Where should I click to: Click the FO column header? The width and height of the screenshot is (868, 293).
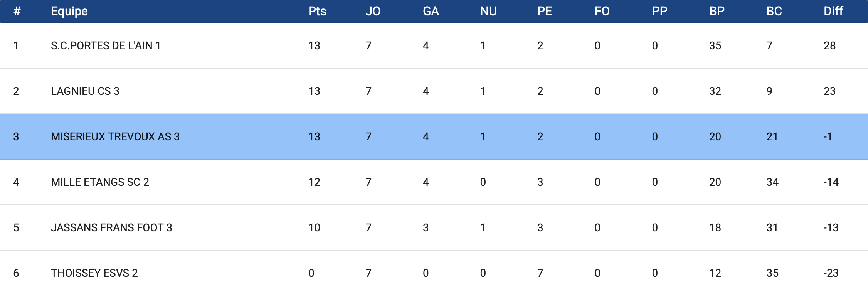coord(602,11)
